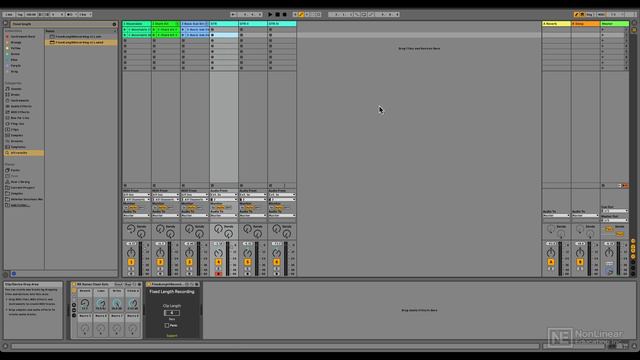Open the Max for Live browser category
Image resolution: width=640 pixels, height=360 pixels.
[20, 118]
